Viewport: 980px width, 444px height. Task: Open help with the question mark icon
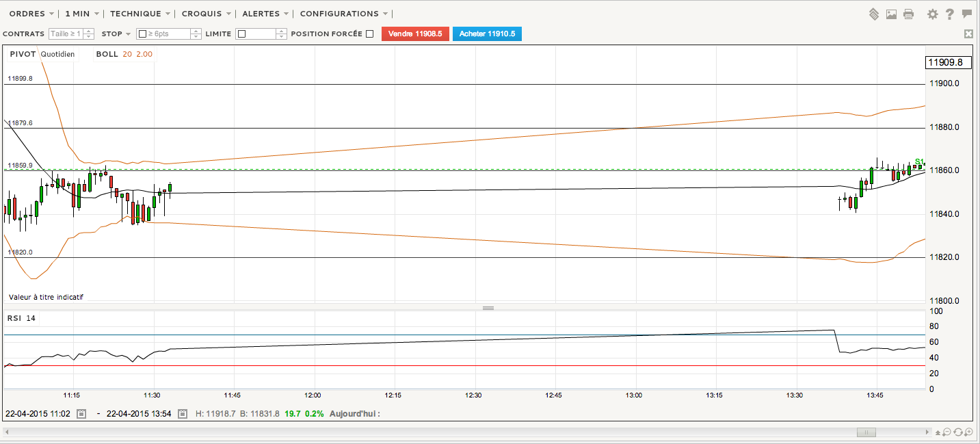949,14
